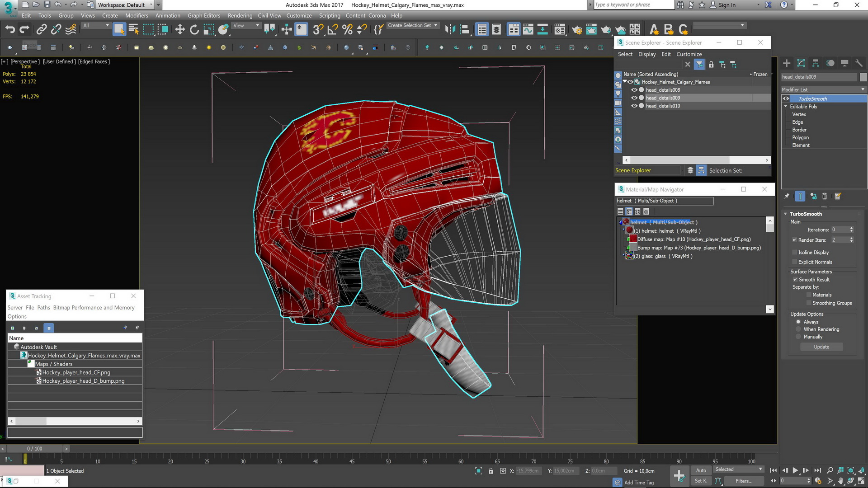Open Paths menu in Asset Tracking
Viewport: 868px width, 488px height.
(44, 308)
